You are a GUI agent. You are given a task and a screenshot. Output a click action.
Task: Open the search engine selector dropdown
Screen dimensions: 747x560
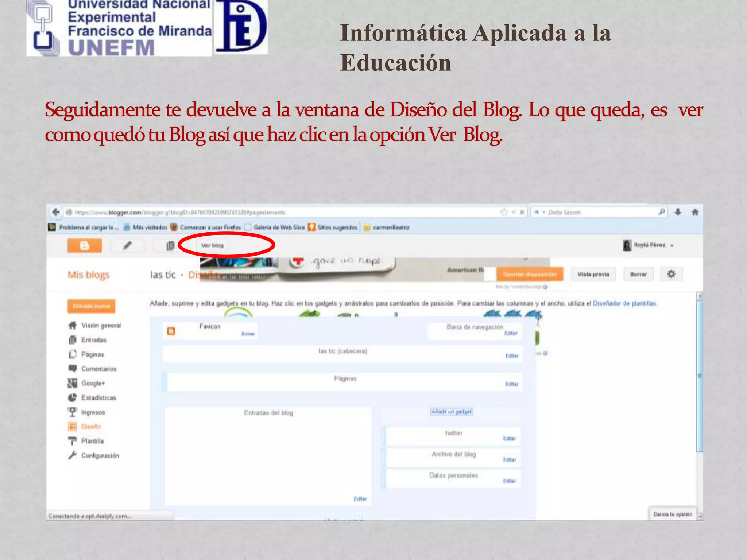pos(539,212)
